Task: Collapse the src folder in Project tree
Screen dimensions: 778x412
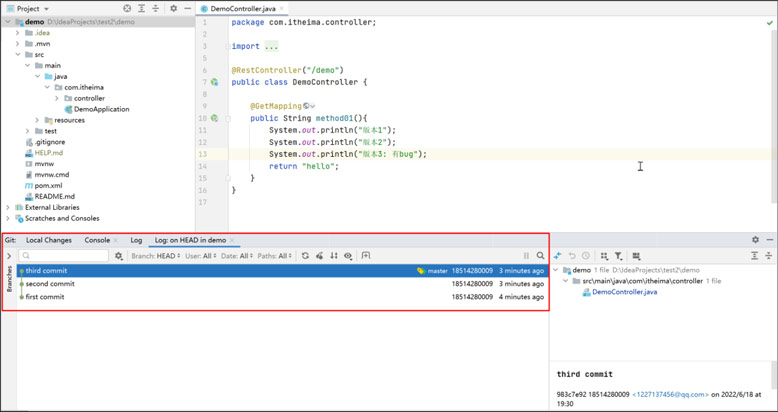Action: [17, 55]
